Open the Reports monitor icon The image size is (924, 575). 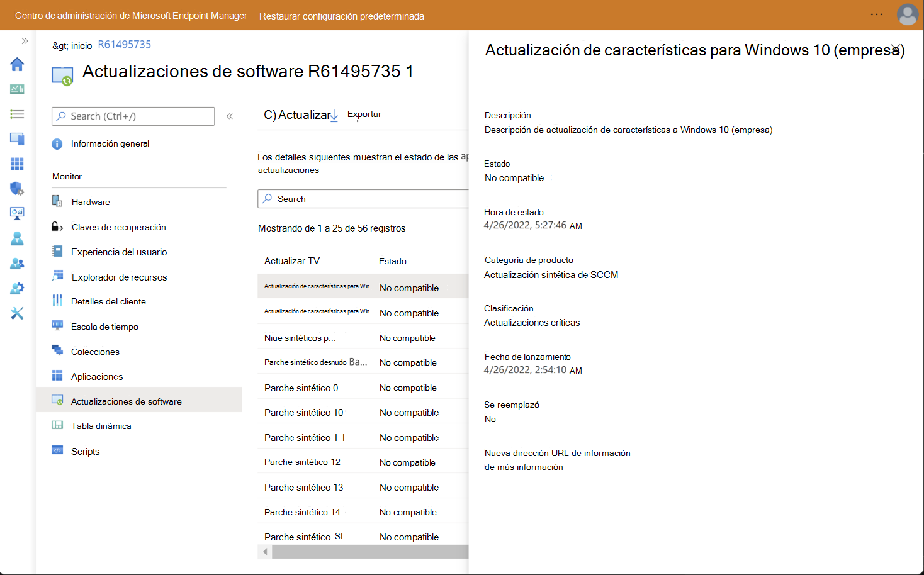[17, 213]
